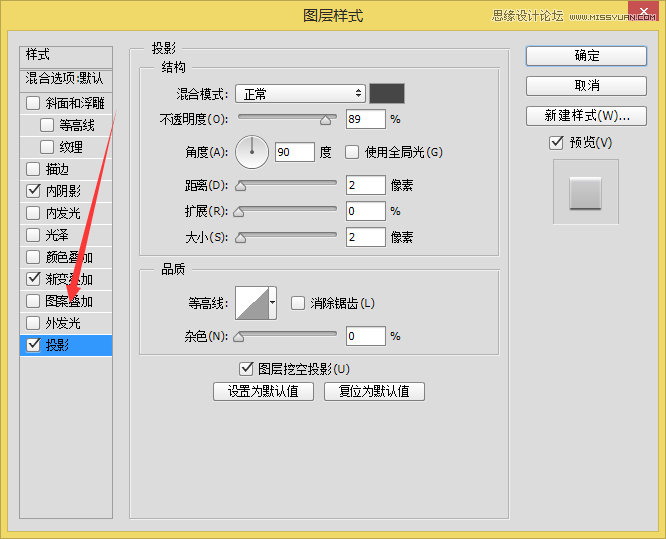Click the 扩展 slider handle
Viewport: 666px width, 539px height.
pos(239,212)
